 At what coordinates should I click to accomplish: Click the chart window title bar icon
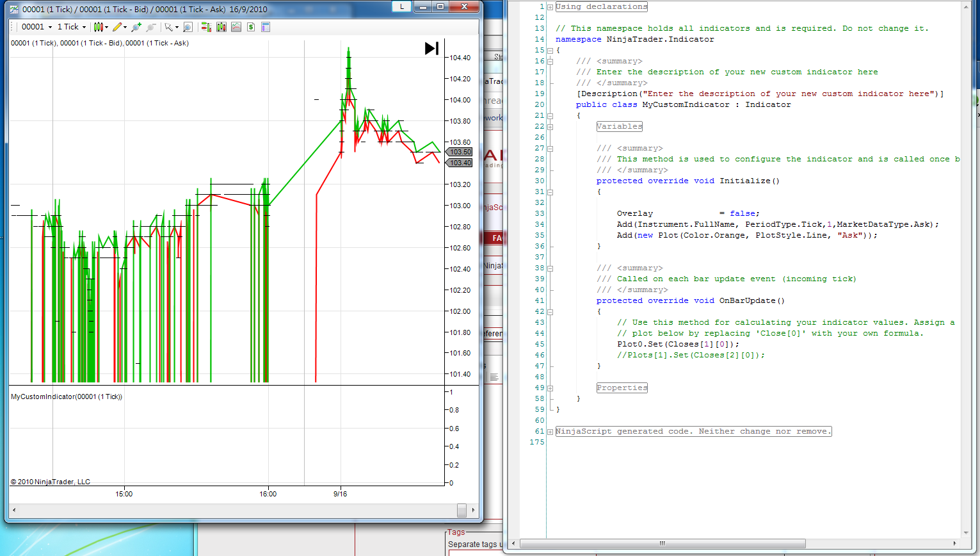point(14,9)
